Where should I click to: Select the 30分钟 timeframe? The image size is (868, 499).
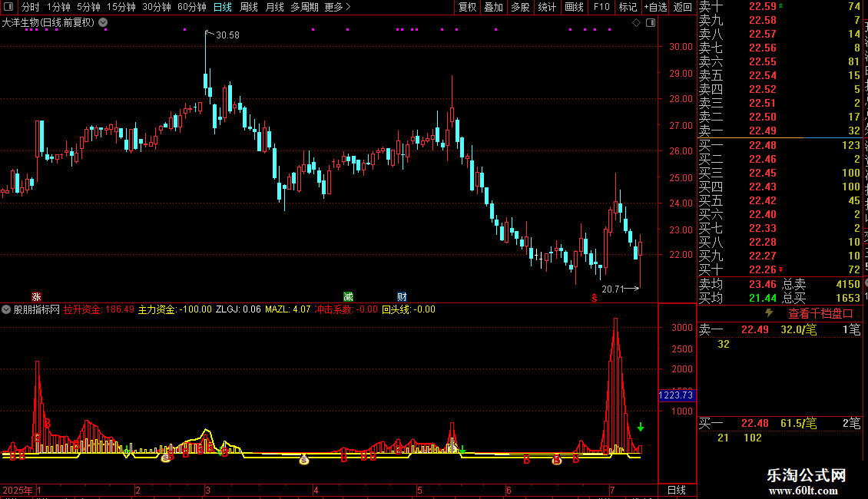pos(157,7)
